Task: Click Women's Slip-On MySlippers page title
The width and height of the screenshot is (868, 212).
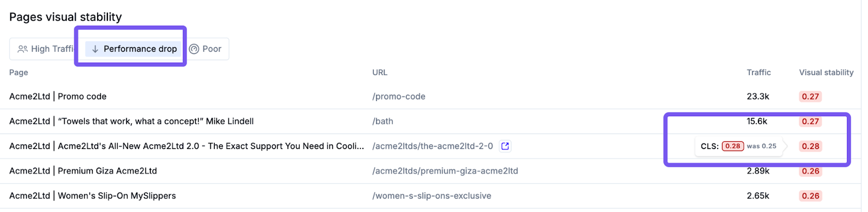Action: pos(93,196)
